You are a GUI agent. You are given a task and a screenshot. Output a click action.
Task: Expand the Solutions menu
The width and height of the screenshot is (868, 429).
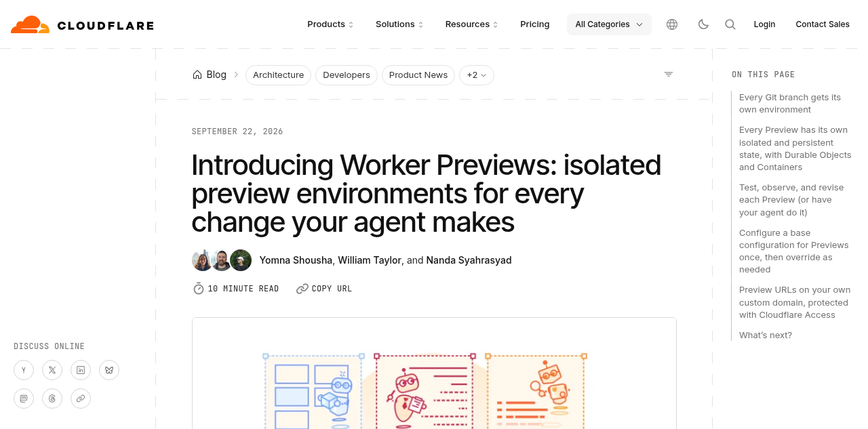399,24
